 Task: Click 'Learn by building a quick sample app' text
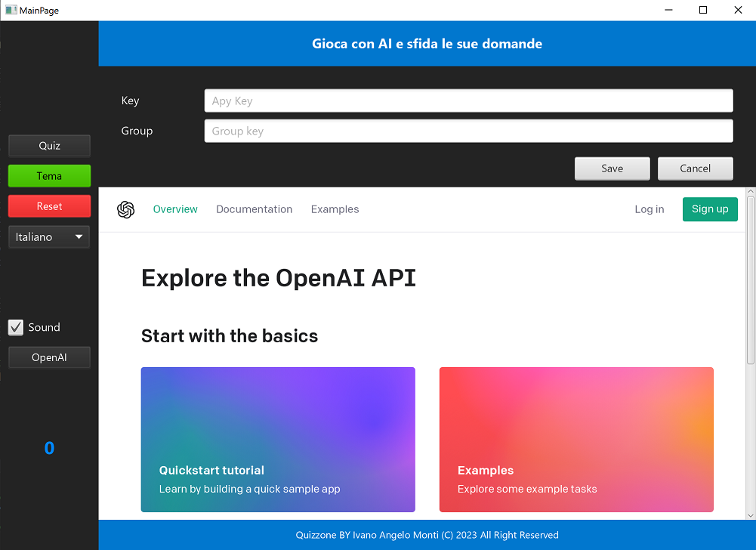pyautogui.click(x=250, y=490)
